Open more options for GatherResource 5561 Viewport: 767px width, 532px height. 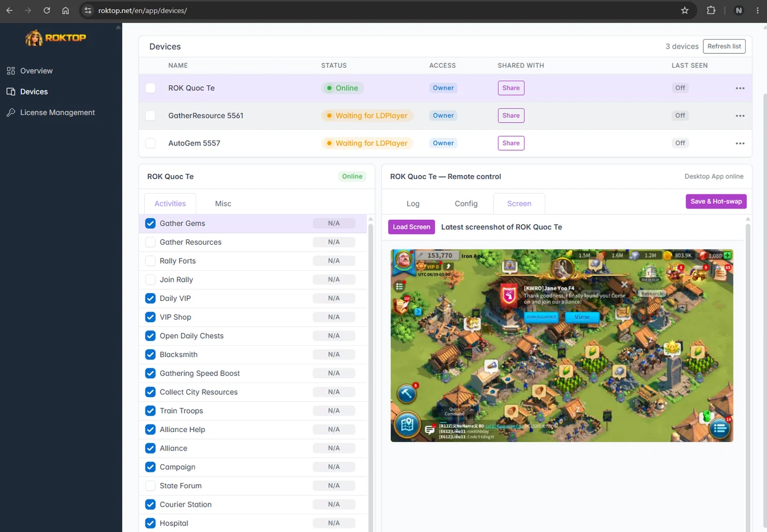(x=740, y=116)
